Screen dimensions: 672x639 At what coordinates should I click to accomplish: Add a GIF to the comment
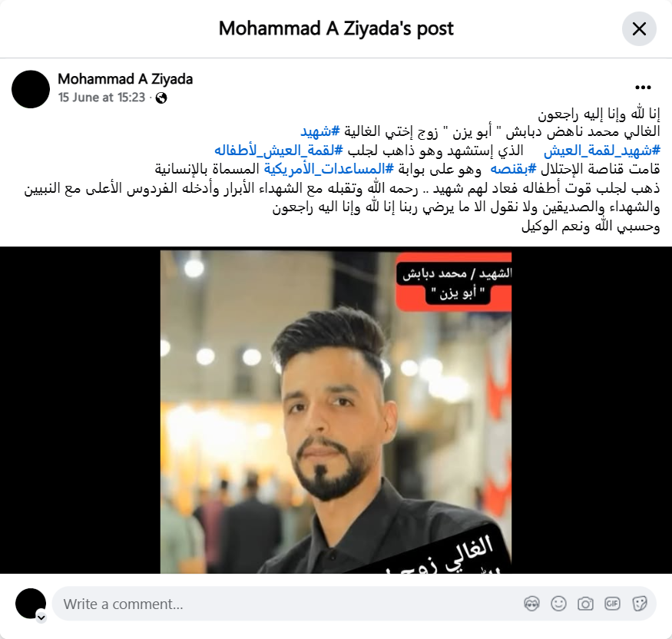click(612, 604)
